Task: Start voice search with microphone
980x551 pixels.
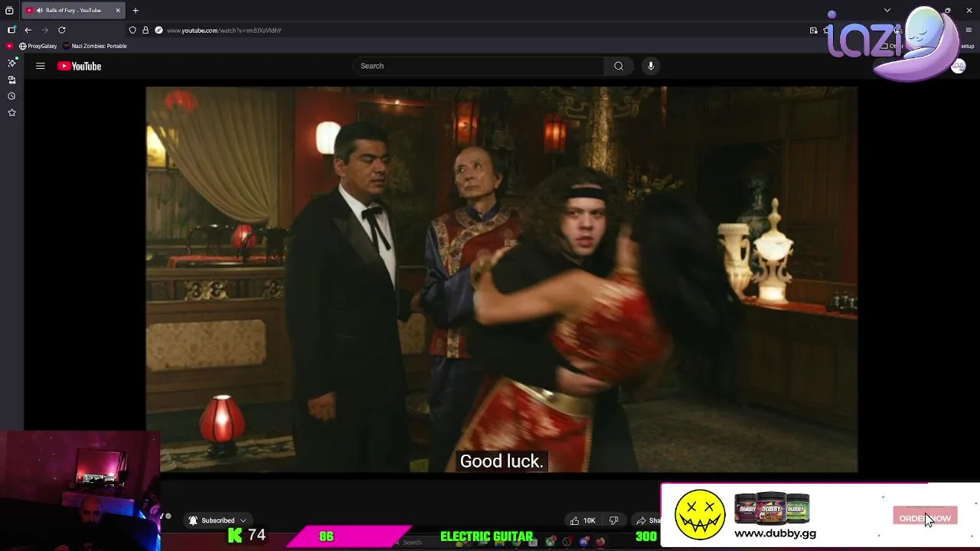Action: 651,66
